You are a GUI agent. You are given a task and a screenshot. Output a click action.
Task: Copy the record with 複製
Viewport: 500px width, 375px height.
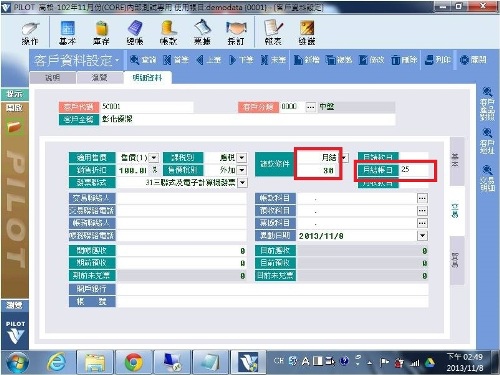[x=339, y=60]
